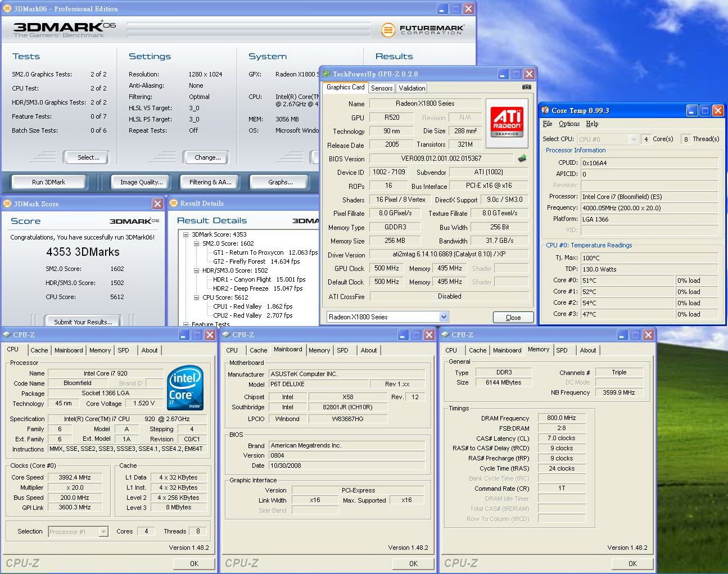Click OK in the CPU-Z CPU window
Screen dimensions: 728x574
click(x=194, y=563)
